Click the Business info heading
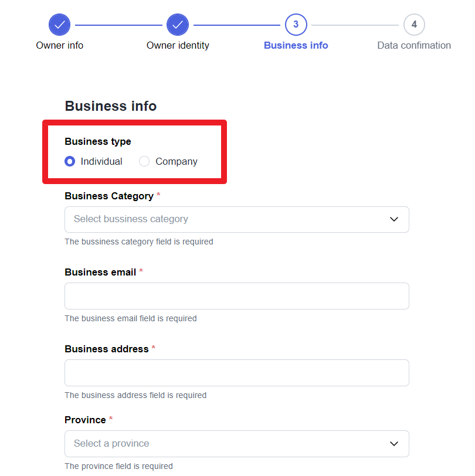The width and height of the screenshot is (475, 476). point(111,106)
